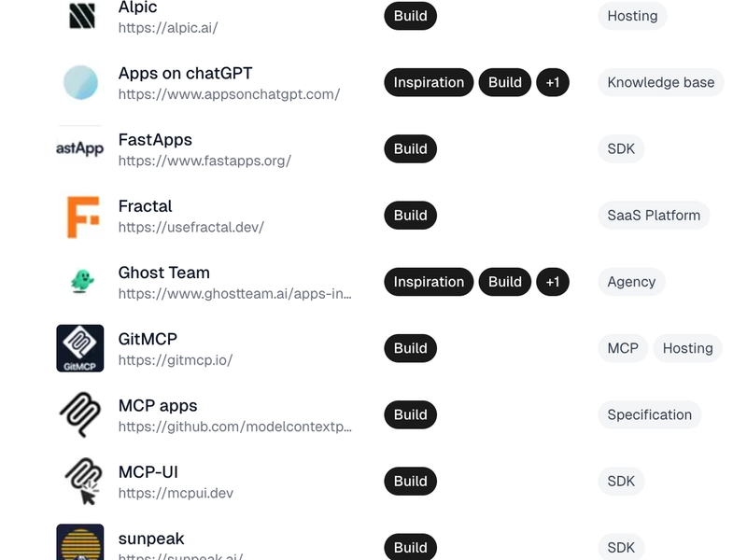
Task: Click the MCP apps squiggle logo
Action: 80,414
